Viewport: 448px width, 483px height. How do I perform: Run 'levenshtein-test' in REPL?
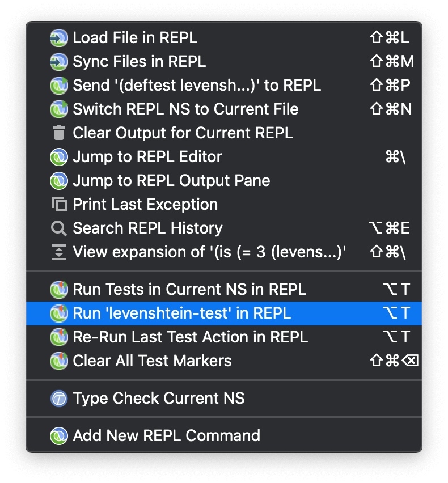[x=224, y=313]
